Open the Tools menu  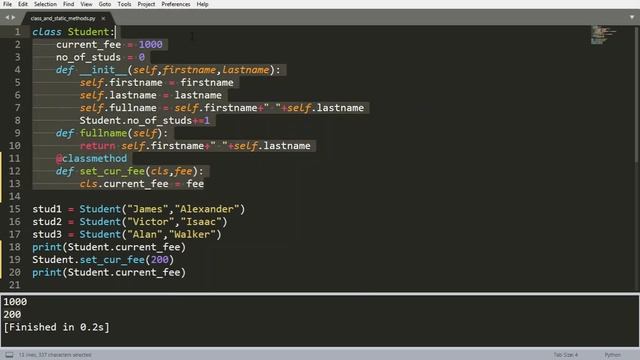click(x=124, y=4)
